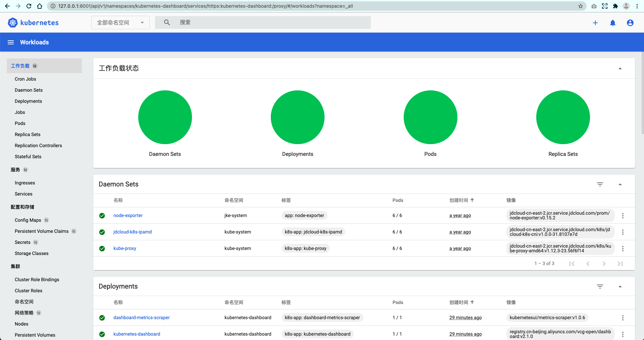Select Deployments in sidebar
The width and height of the screenshot is (644, 340).
click(29, 101)
